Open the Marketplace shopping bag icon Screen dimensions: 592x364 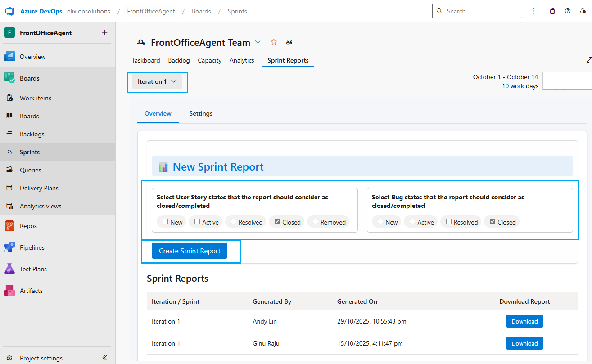pyautogui.click(x=552, y=11)
